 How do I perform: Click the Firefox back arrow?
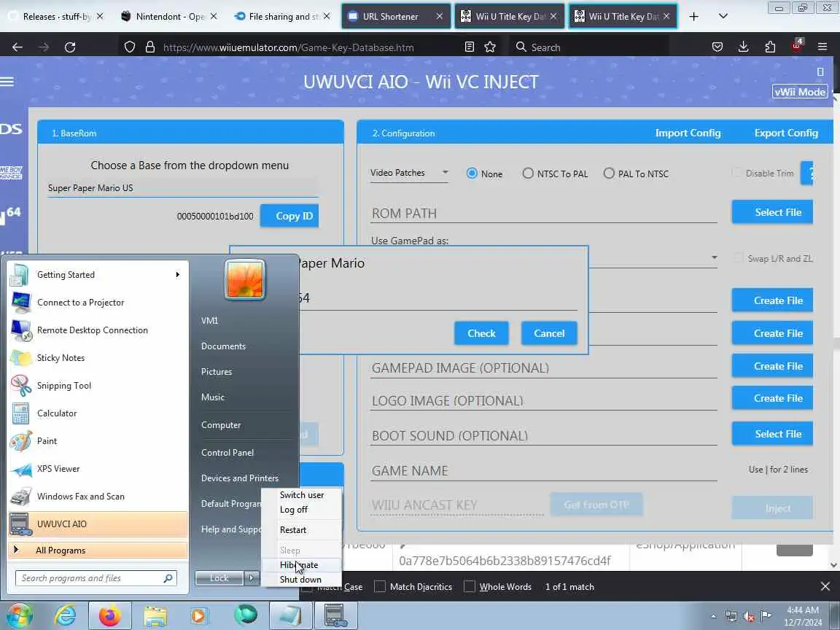tap(17, 47)
